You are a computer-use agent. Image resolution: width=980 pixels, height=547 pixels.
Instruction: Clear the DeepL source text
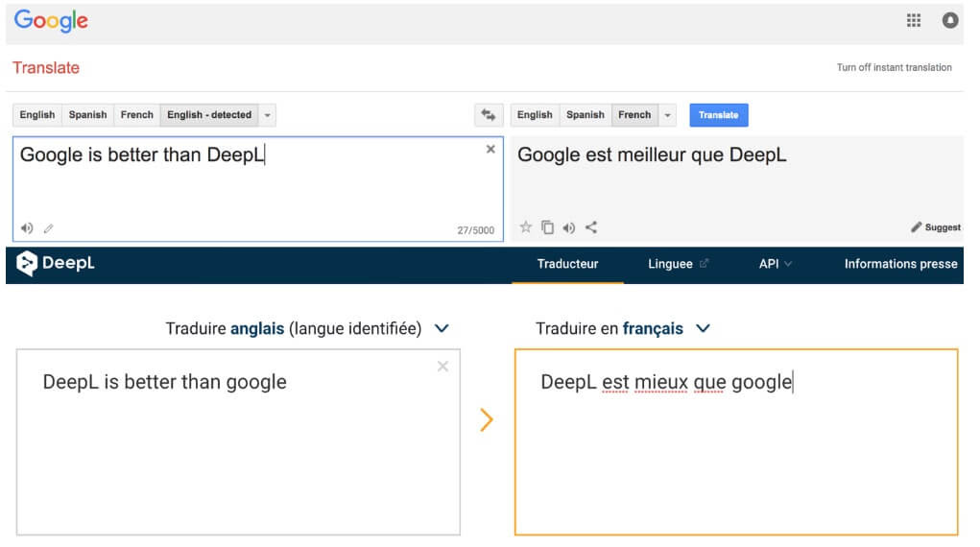[x=442, y=367]
